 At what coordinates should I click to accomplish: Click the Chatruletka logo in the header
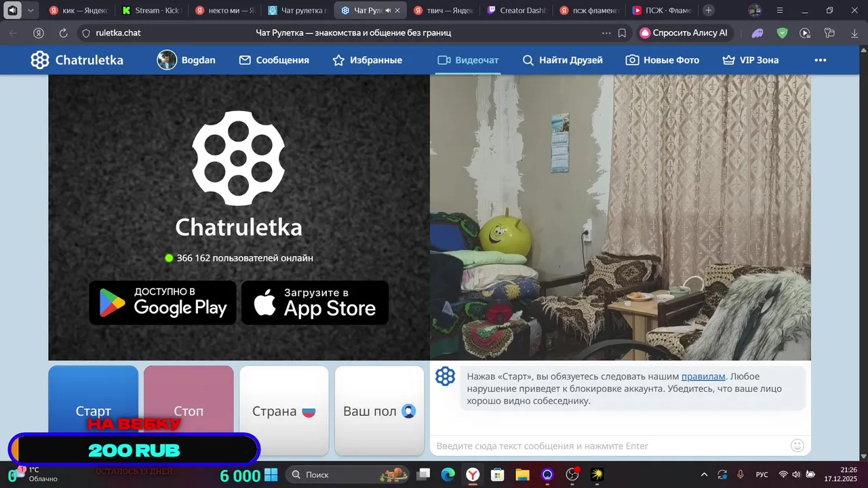coord(77,60)
